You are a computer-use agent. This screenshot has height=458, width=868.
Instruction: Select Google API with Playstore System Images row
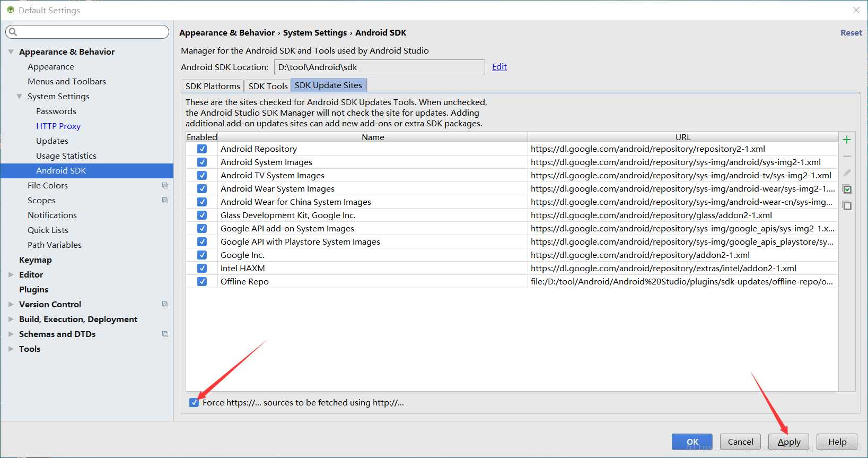click(512, 242)
